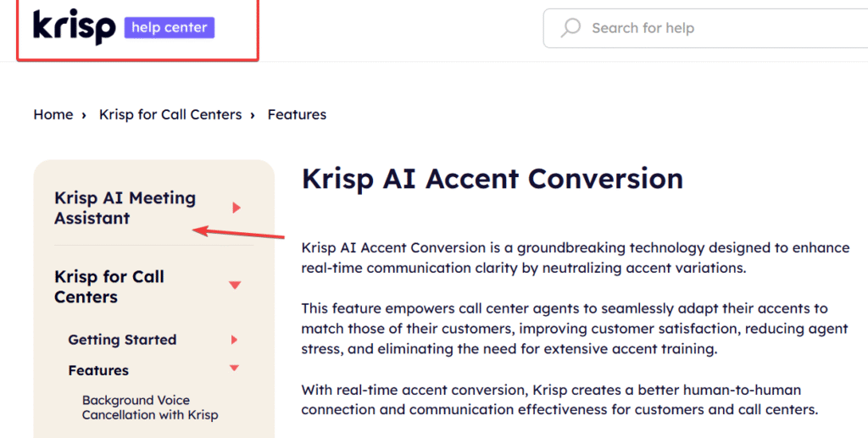868x438 pixels.
Task: Click the magnifier search icon
Action: click(571, 28)
